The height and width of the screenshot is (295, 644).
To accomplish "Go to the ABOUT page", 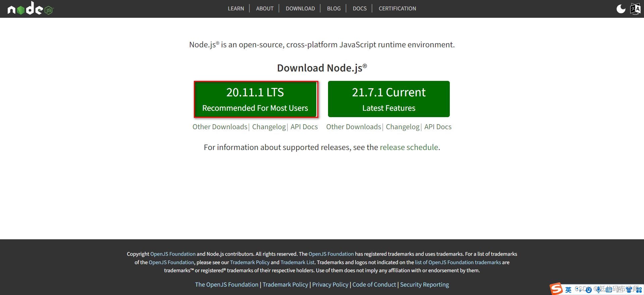I will (x=265, y=9).
